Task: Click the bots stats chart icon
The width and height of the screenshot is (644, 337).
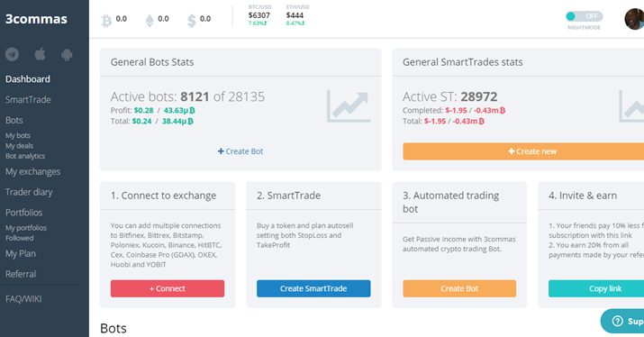Action: [x=349, y=106]
